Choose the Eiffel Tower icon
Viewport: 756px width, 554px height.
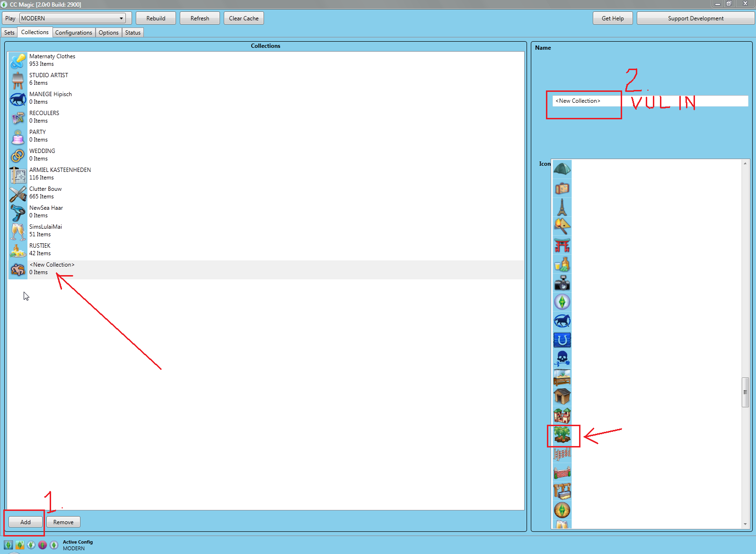(562, 207)
